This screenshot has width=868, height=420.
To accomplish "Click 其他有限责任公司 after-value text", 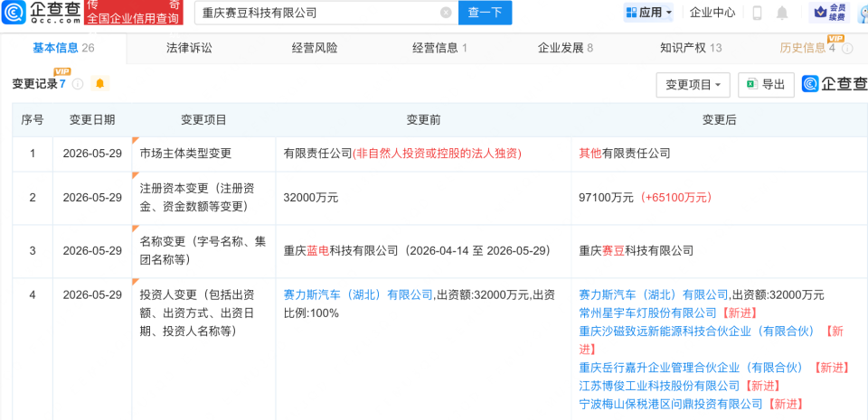I will point(625,153).
